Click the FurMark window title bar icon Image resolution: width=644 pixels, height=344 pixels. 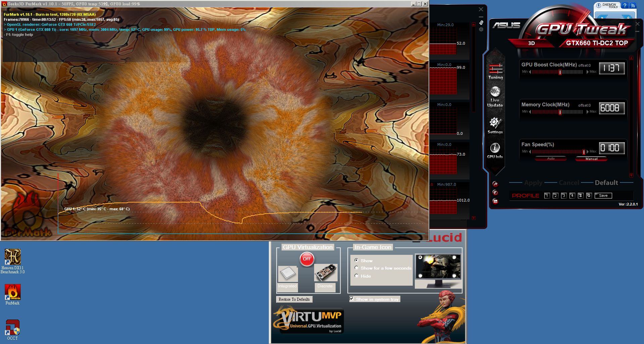point(4,4)
